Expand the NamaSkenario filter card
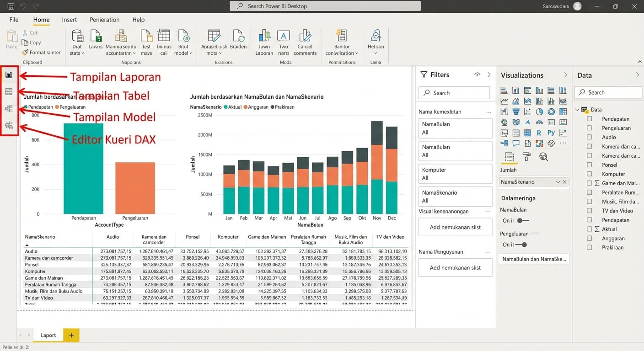The height and width of the screenshot is (351, 644). pyautogui.click(x=455, y=197)
